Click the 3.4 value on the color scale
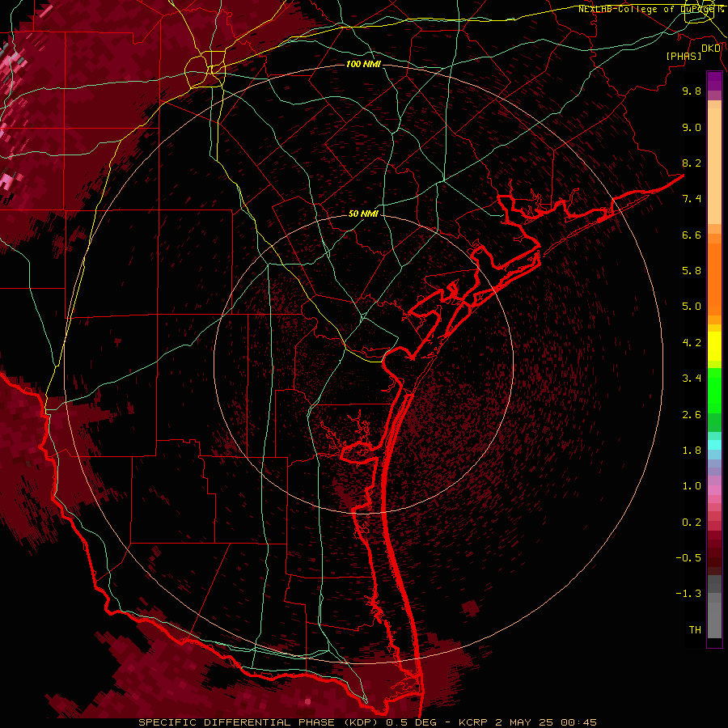 click(x=692, y=379)
